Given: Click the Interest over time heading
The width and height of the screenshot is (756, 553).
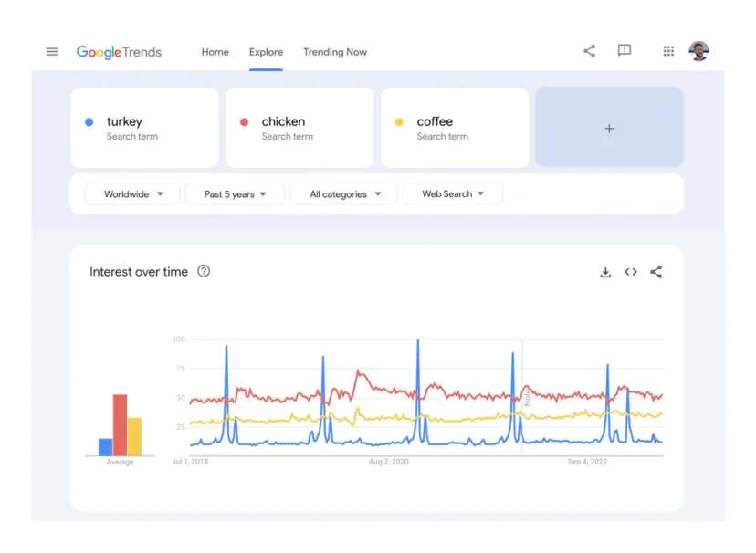Looking at the screenshot, I should [x=139, y=272].
